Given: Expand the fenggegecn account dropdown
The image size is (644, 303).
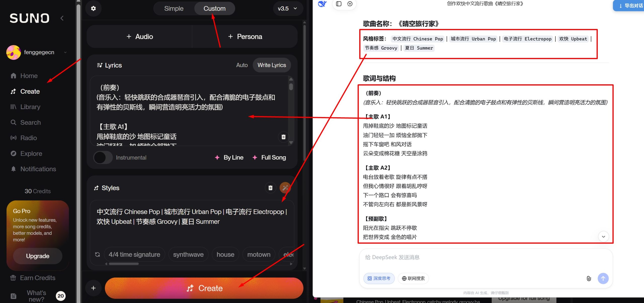Looking at the screenshot, I should coord(65,52).
